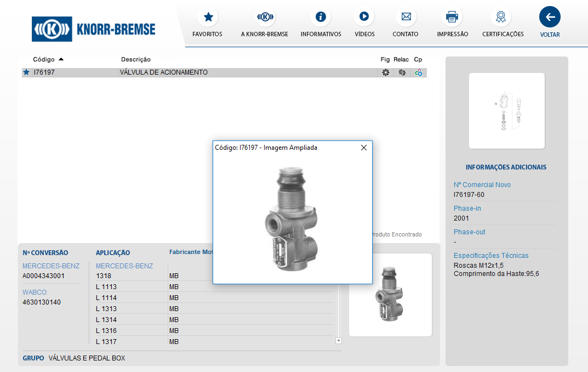Select the L 1113 application row
The image size is (588, 372).
tap(106, 287)
